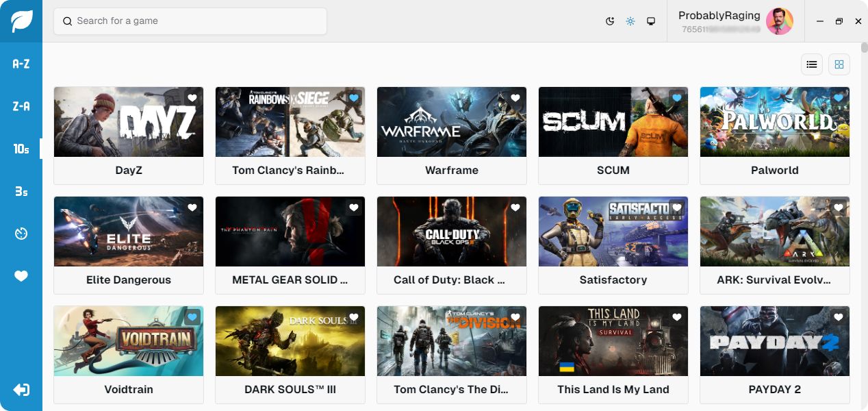868x411 pixels.
Task: Focus the Search for a game field
Action: [190, 21]
